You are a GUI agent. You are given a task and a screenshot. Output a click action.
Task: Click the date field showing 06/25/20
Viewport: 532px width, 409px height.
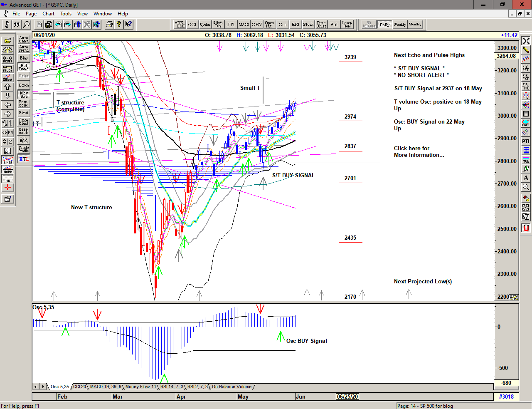[x=347, y=397]
